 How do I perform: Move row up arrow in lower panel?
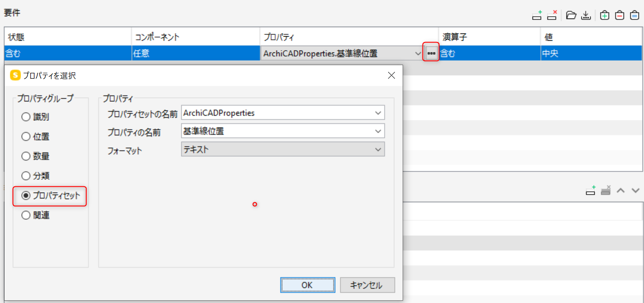tap(621, 191)
